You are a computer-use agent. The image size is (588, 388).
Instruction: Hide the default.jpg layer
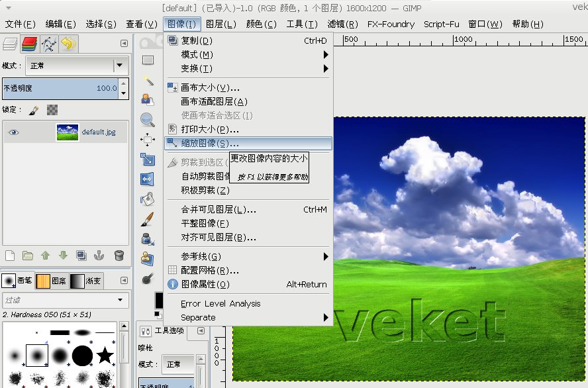pyautogui.click(x=13, y=132)
